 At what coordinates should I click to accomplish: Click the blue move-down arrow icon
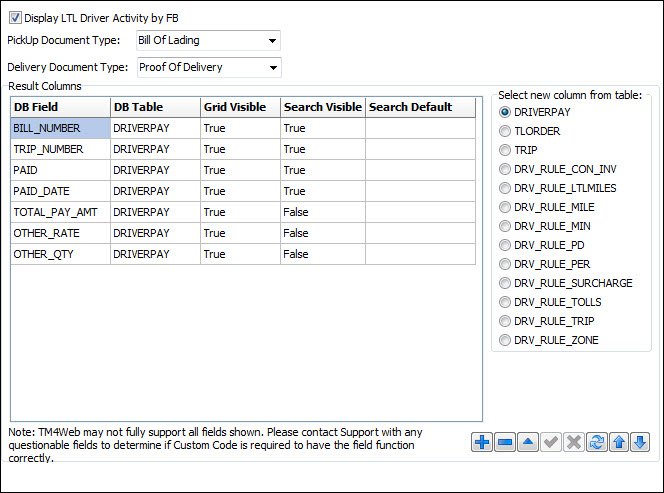640,442
